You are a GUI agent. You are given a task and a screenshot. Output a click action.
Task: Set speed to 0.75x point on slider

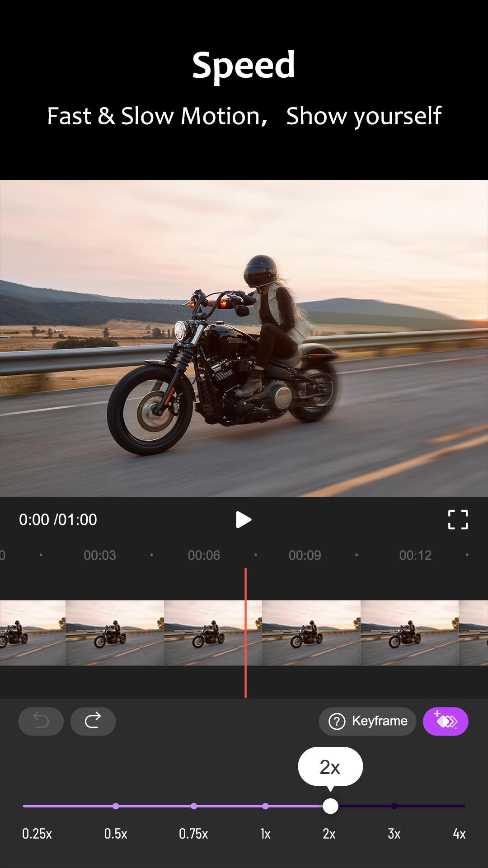tap(194, 806)
